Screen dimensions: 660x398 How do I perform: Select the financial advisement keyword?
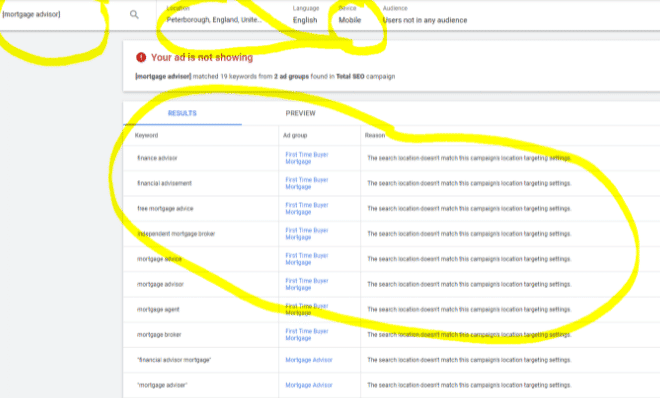click(x=164, y=183)
